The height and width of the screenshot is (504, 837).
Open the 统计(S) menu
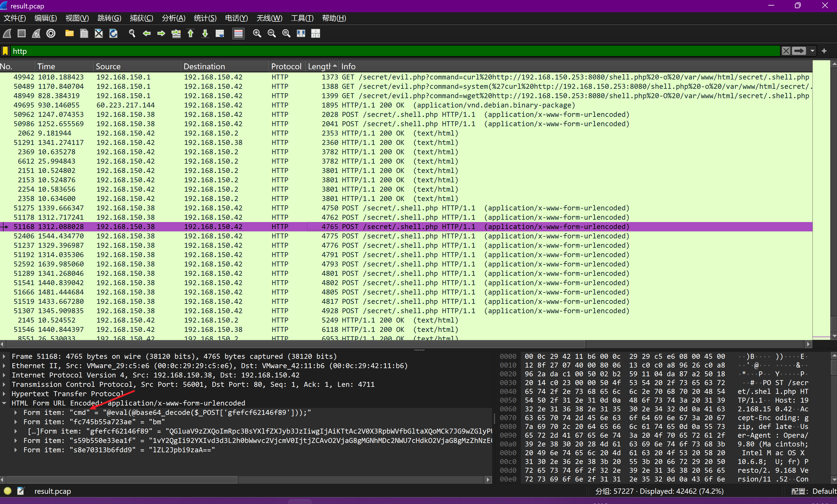205,18
